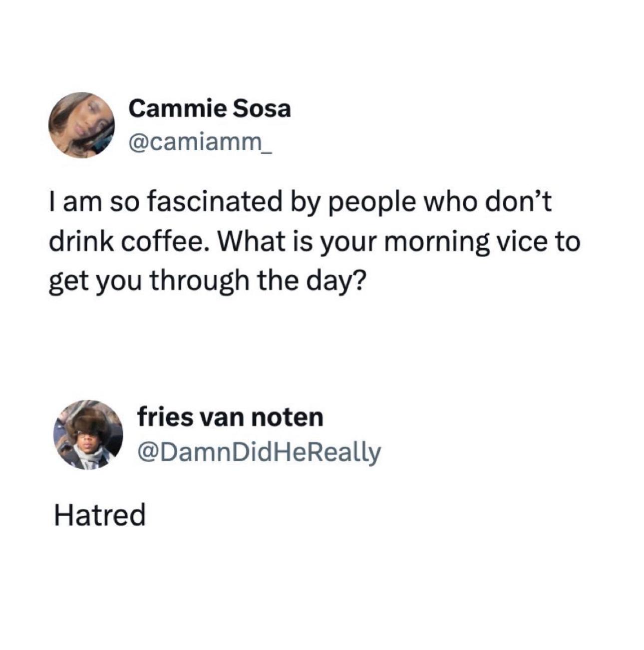Open the Cammie Sosa display name
Image resolution: width=644 pixels, height=650 pixels.
[209, 108]
